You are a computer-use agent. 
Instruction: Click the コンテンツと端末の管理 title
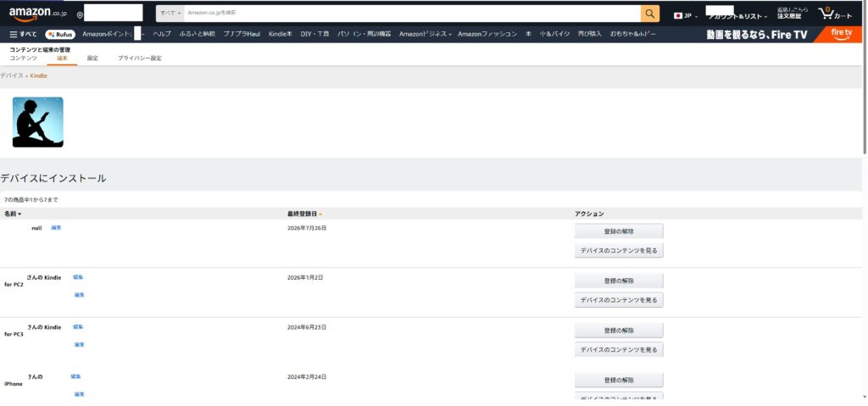point(40,50)
